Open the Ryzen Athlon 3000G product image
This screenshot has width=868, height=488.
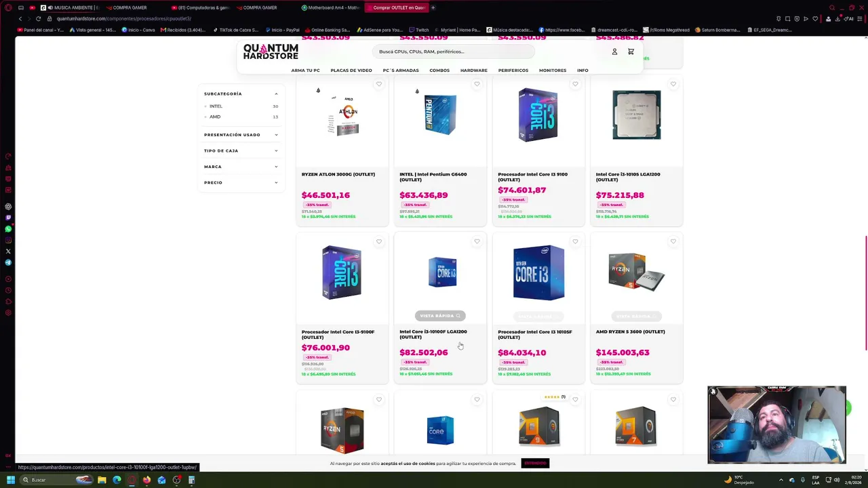click(342, 115)
